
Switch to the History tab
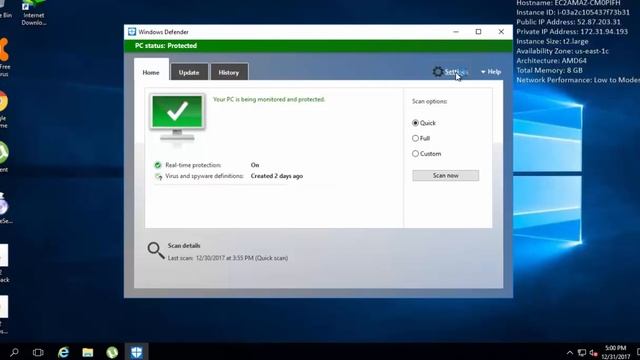(x=229, y=72)
